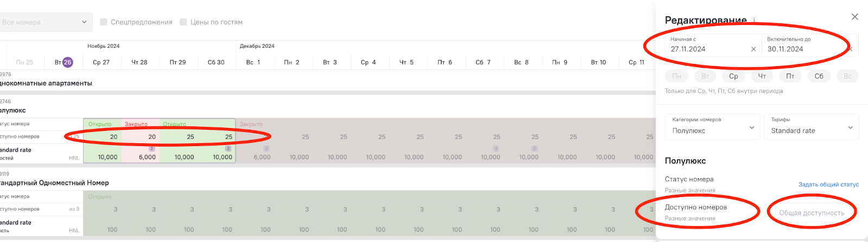
Task: Click the Общая доступность input field
Action: coord(813,213)
